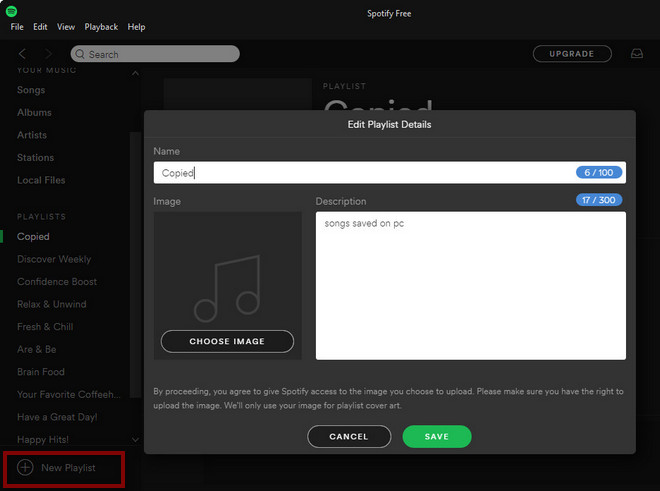Go back with the left arrow

click(22, 54)
